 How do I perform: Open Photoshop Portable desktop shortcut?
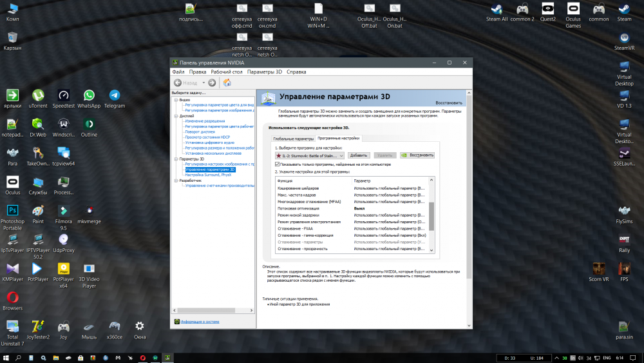point(12,211)
